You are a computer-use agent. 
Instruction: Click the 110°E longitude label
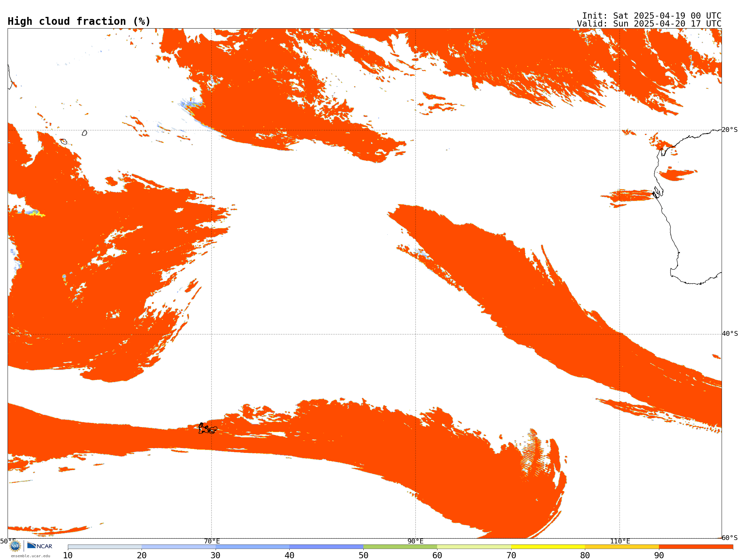tap(620, 541)
